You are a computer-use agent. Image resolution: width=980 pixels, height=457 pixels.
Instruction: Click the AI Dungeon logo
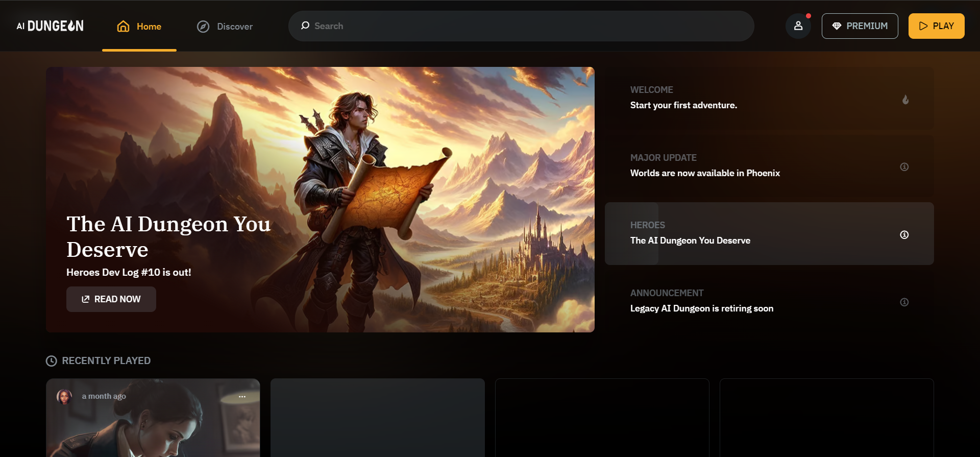tap(50, 26)
